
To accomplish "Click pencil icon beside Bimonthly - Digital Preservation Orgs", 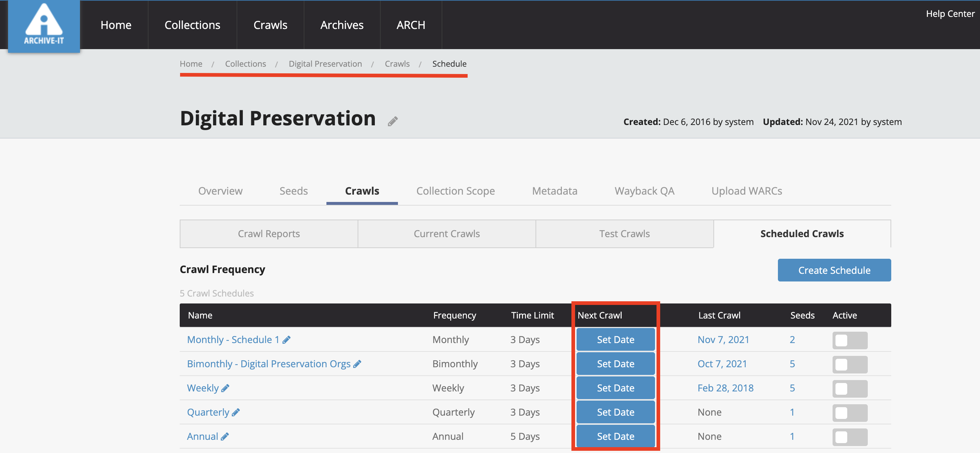I will coord(357,364).
